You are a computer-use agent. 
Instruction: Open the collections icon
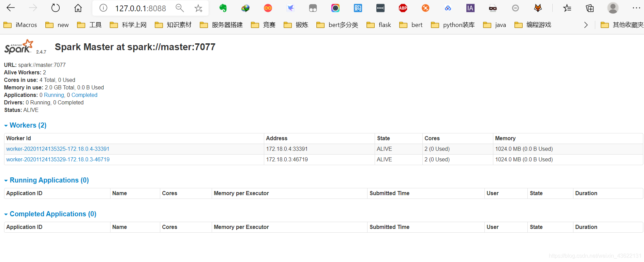(590, 8)
